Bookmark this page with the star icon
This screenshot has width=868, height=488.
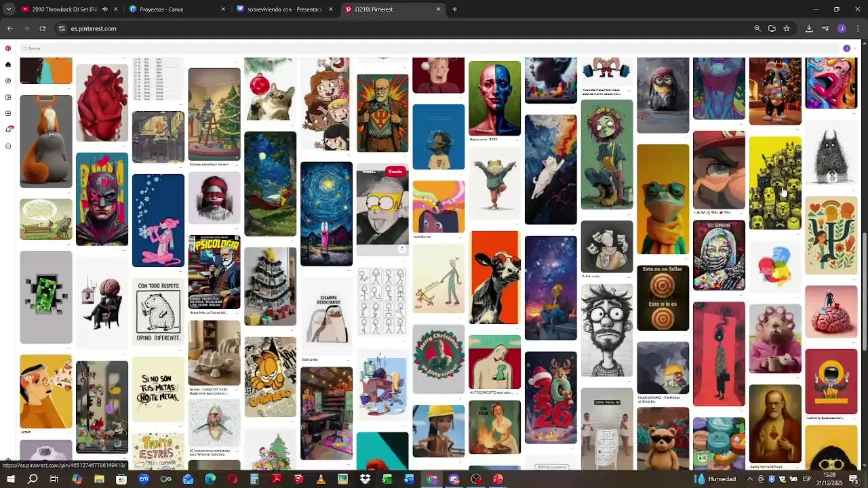click(787, 28)
